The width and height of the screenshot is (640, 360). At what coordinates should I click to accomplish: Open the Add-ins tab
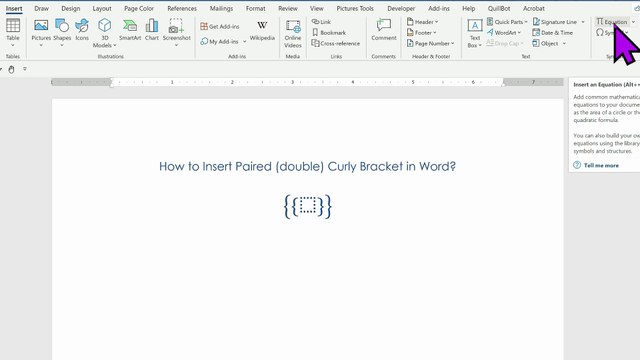(x=439, y=8)
